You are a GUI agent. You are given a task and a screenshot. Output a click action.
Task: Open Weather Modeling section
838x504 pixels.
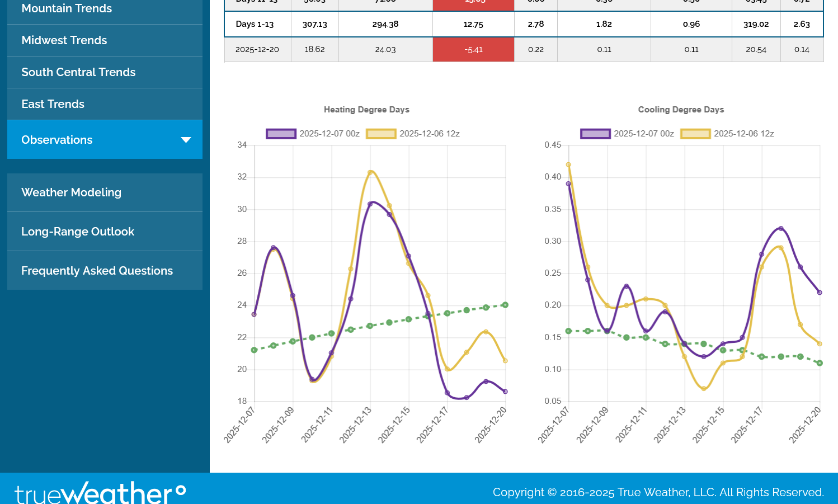pos(72,192)
